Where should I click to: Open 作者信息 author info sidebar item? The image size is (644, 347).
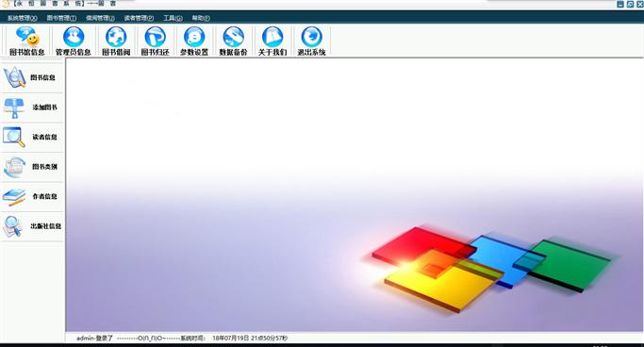coord(32,197)
